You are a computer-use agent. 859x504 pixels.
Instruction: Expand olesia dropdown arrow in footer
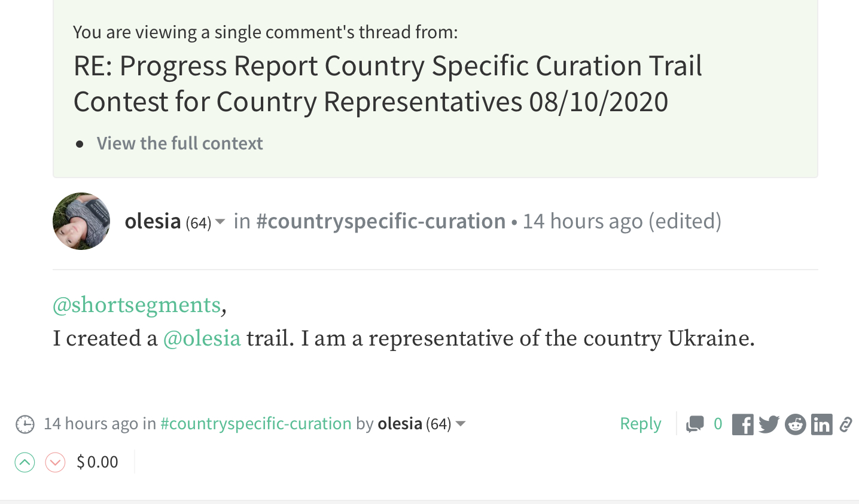(x=461, y=424)
